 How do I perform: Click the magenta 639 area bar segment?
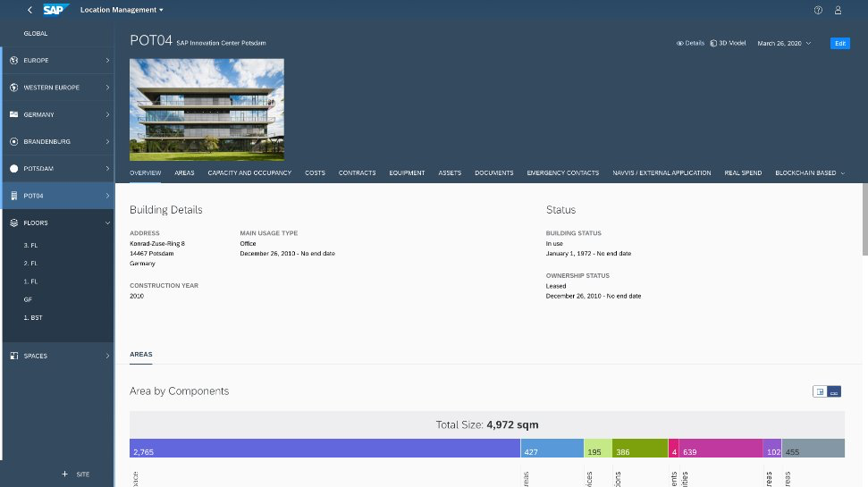[x=721, y=449]
